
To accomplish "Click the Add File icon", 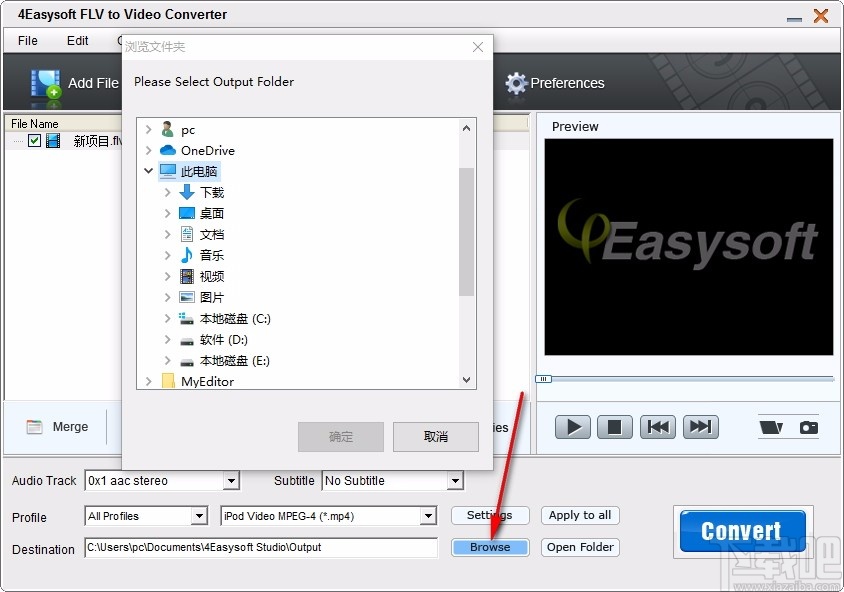I will pos(46,84).
